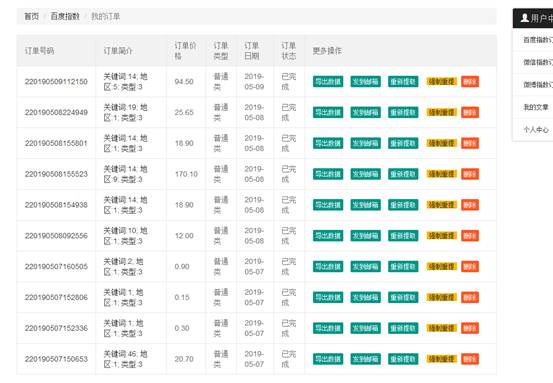
Task: Click the price cell 94.50
Action: [186, 81]
